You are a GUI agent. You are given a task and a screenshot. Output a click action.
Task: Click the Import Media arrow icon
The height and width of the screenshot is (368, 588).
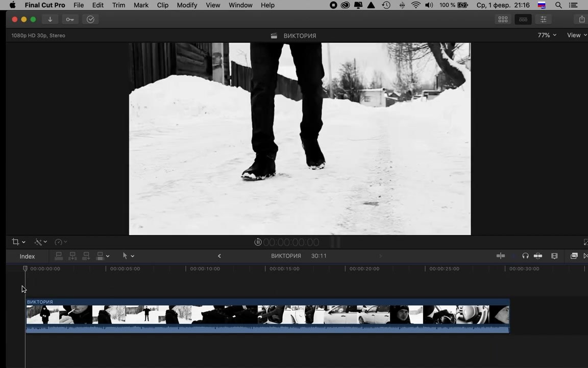click(x=50, y=19)
